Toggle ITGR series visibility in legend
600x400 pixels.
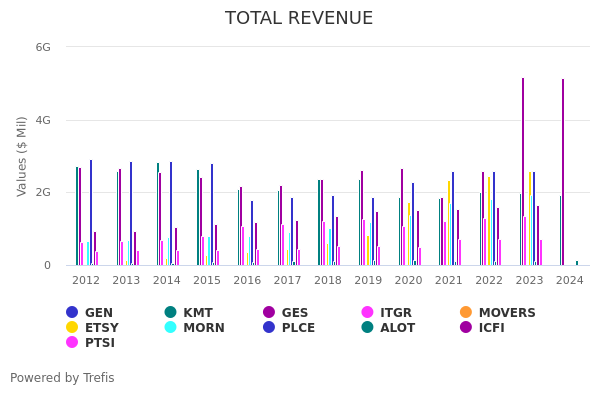click(395, 313)
